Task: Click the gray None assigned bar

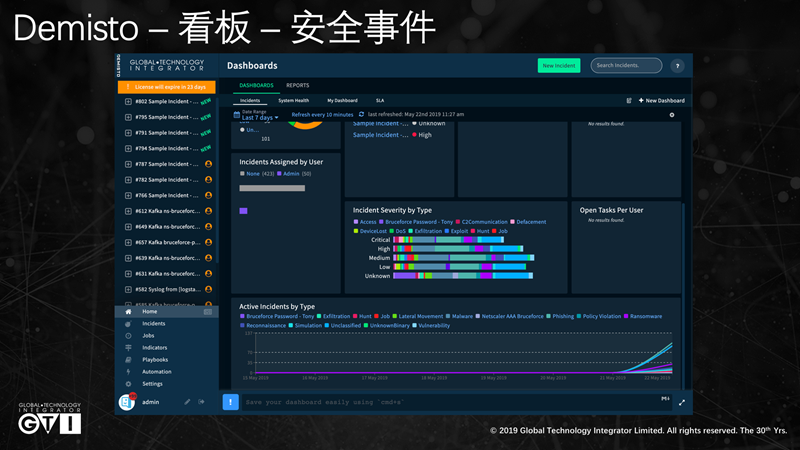Action: [272, 188]
